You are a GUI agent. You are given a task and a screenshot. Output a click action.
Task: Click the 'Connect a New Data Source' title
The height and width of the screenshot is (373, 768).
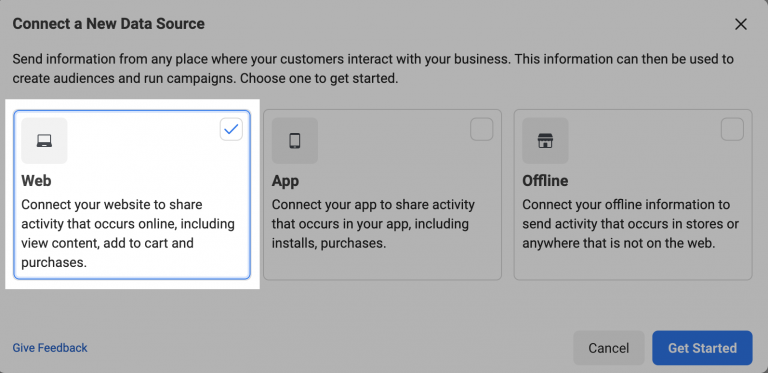pyautogui.click(x=109, y=23)
